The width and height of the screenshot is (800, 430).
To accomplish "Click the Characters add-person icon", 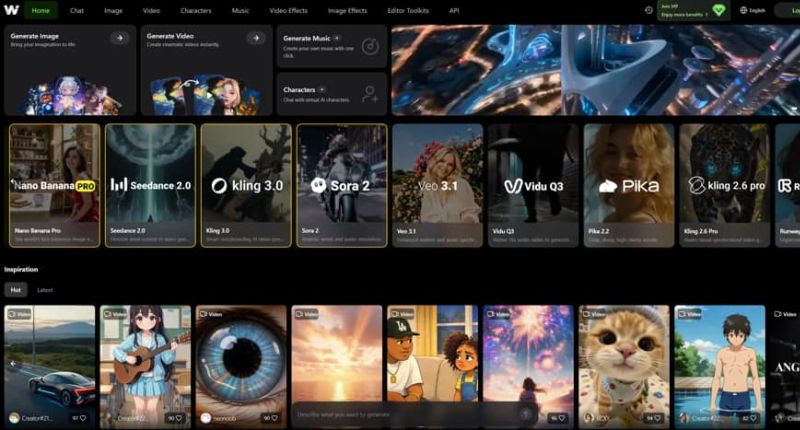I will point(370,94).
